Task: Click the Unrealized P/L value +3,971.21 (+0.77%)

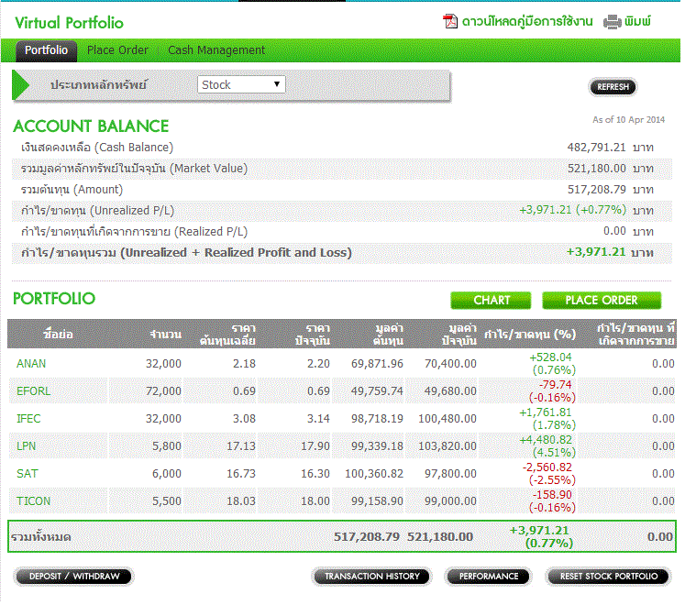Action: 572,210
